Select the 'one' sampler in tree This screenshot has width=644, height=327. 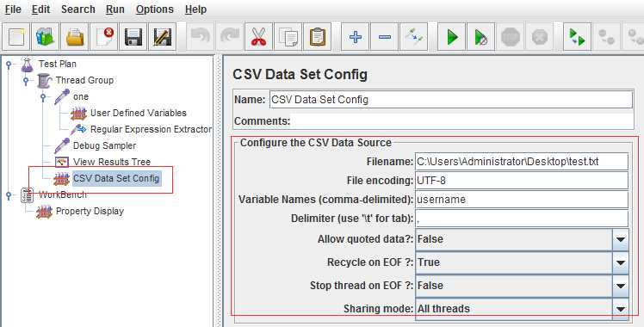point(81,97)
